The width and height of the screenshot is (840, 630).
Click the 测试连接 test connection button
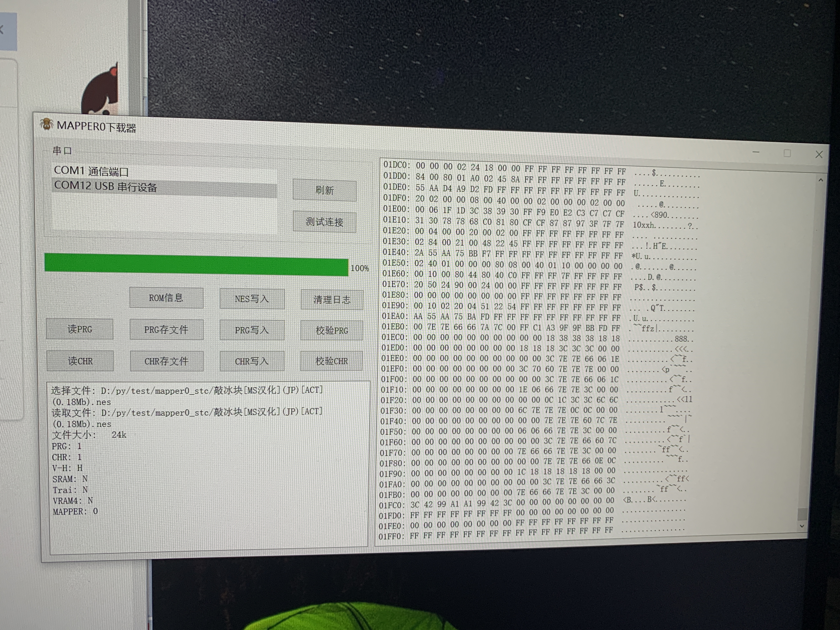[324, 222]
